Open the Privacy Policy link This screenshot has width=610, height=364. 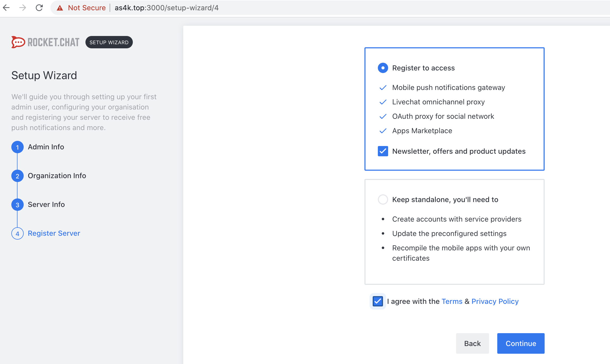(495, 301)
